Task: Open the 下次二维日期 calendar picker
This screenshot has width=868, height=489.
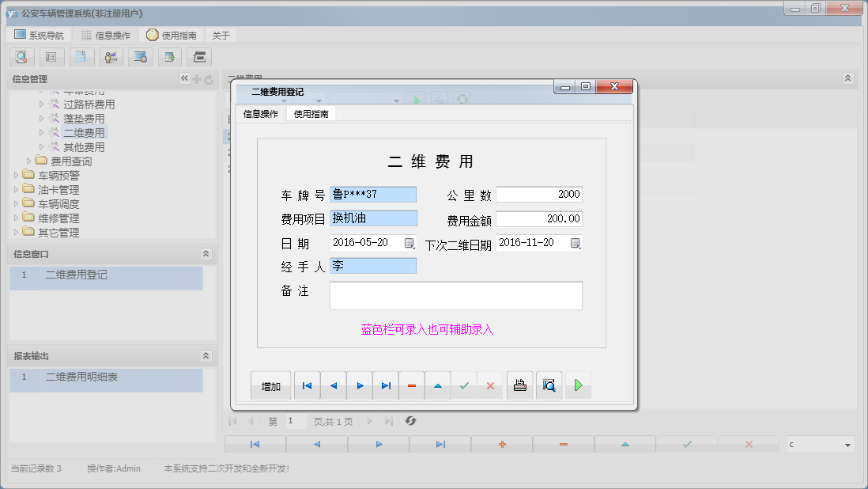Action: tap(576, 243)
